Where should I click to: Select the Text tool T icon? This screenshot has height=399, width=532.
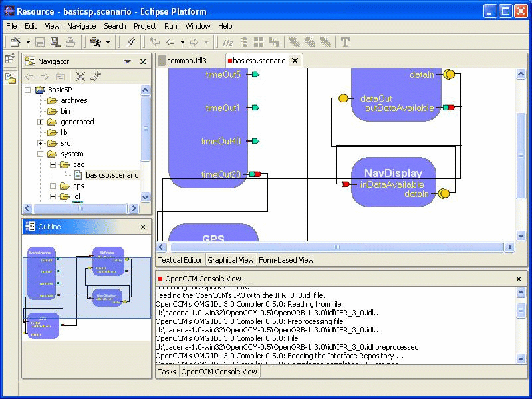(344, 42)
